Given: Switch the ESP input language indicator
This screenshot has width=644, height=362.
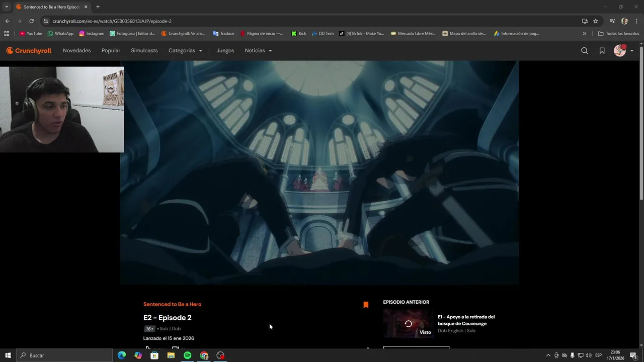Looking at the screenshot, I should click(598, 355).
